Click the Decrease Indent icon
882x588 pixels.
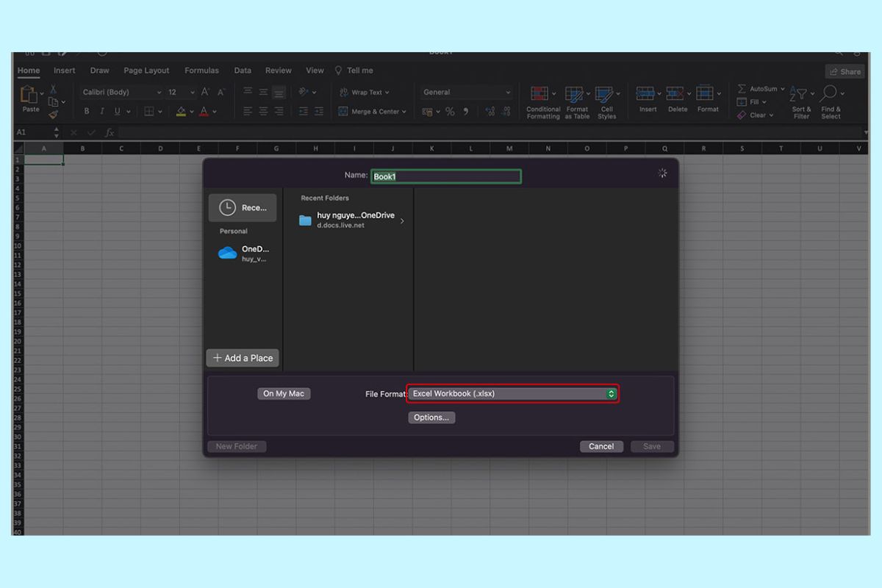pos(304,112)
